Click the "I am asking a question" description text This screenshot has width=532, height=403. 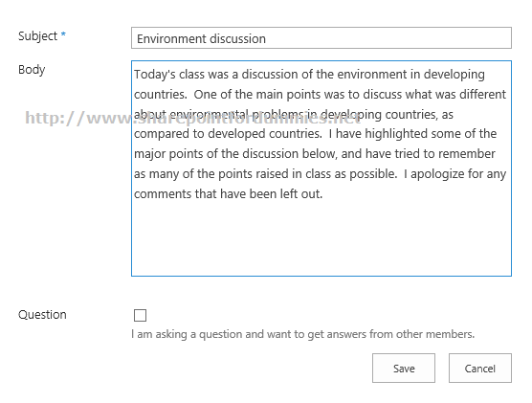(x=302, y=334)
